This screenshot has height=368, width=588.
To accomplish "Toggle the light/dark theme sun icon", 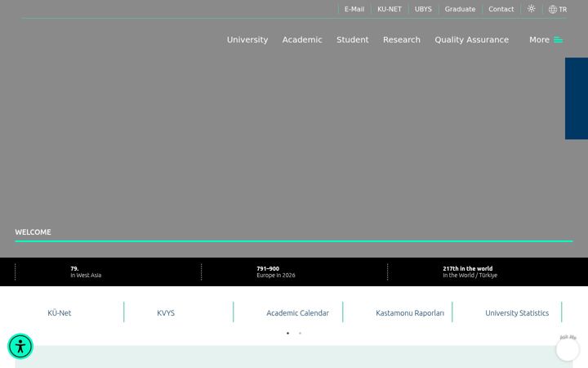I will pos(531,9).
